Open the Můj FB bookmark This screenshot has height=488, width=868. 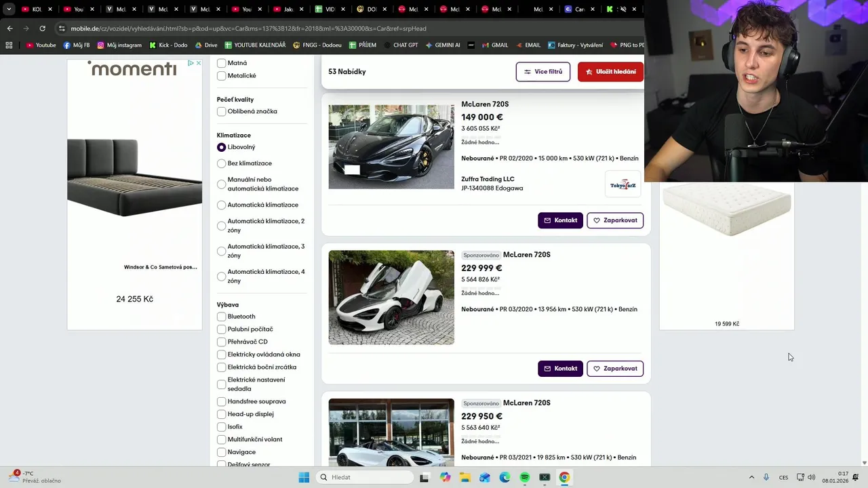77,45
